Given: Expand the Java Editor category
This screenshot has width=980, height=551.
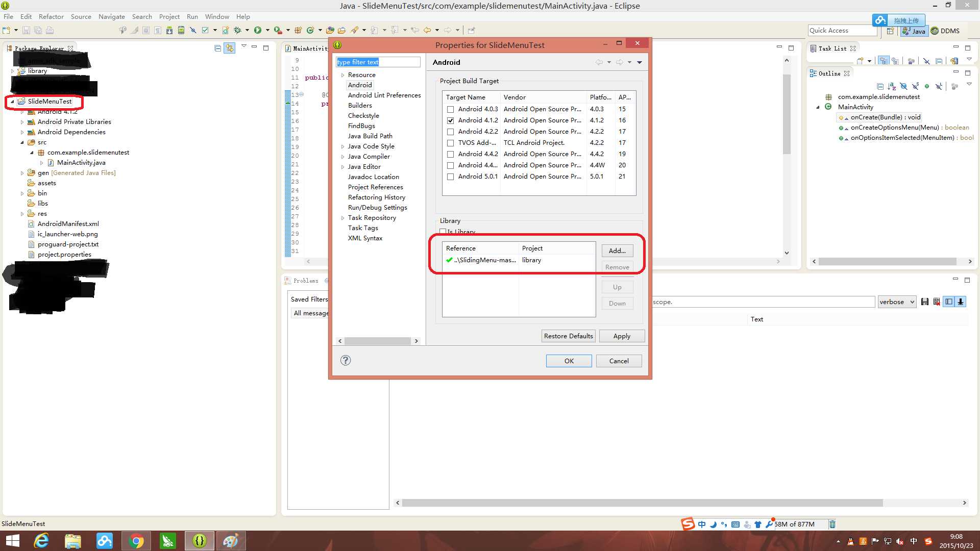Looking at the screenshot, I should click(x=342, y=167).
